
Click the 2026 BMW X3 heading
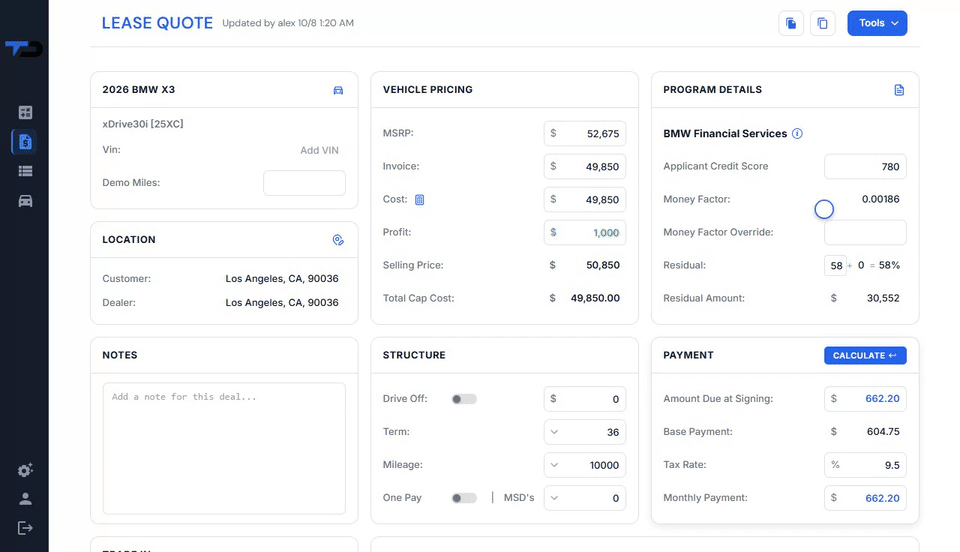[138, 89]
